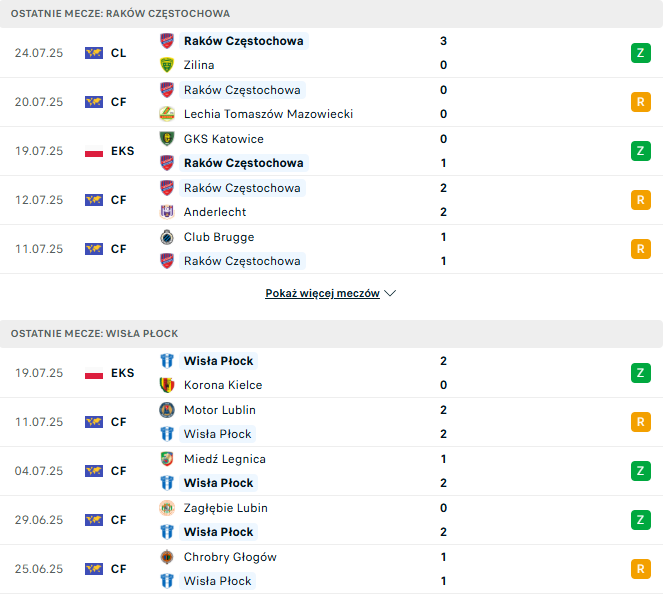Click the Poland flag for GKS Katowice match

coord(94,151)
